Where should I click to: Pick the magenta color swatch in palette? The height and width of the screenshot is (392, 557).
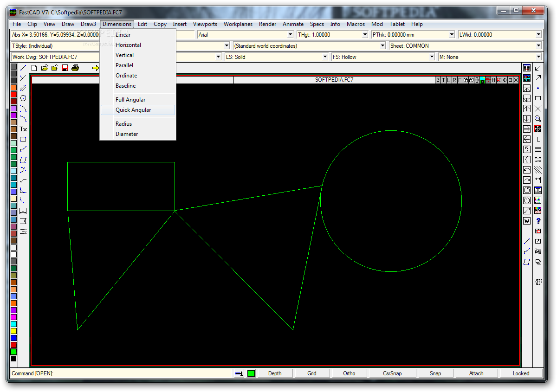click(x=13, y=317)
